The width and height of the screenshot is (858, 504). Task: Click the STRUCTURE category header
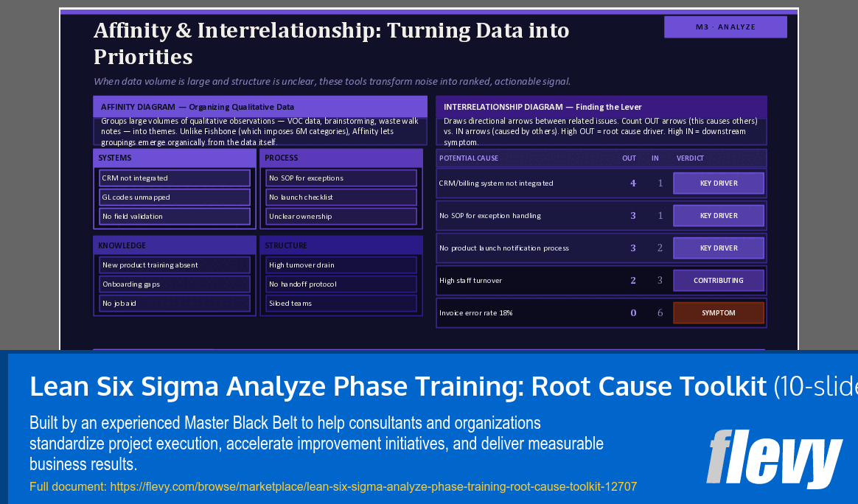[x=341, y=245]
